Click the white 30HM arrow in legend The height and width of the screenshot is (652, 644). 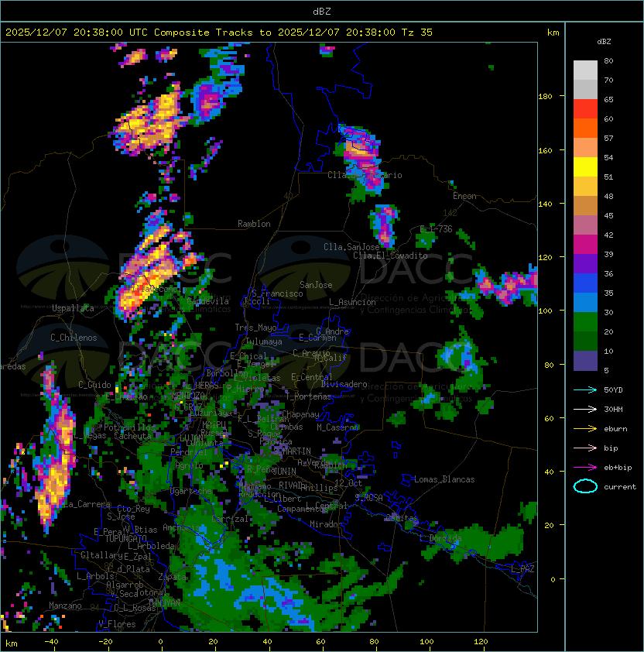click(x=585, y=410)
